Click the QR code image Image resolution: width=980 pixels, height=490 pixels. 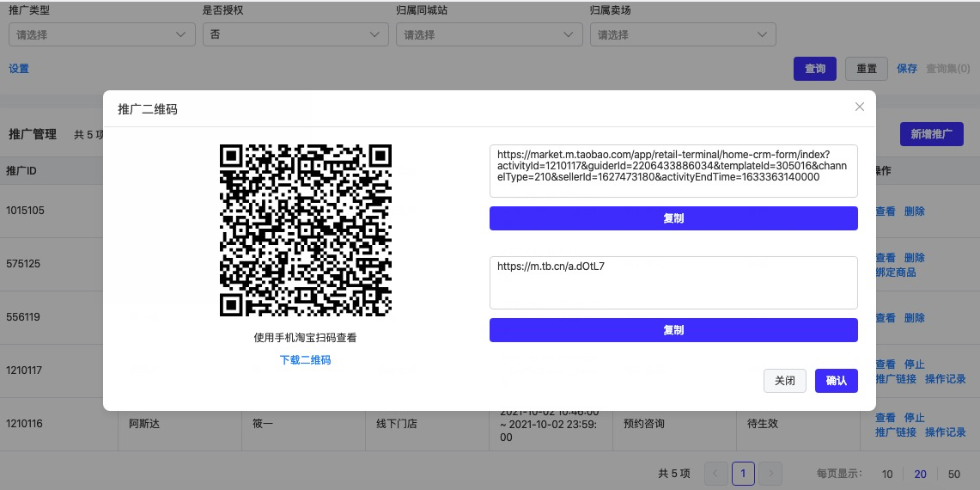point(306,230)
